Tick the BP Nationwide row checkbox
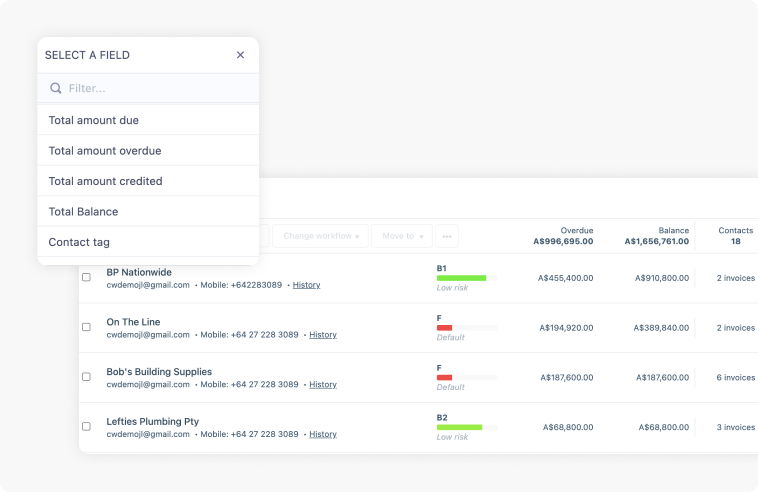The height and width of the screenshot is (492, 758). [86, 277]
